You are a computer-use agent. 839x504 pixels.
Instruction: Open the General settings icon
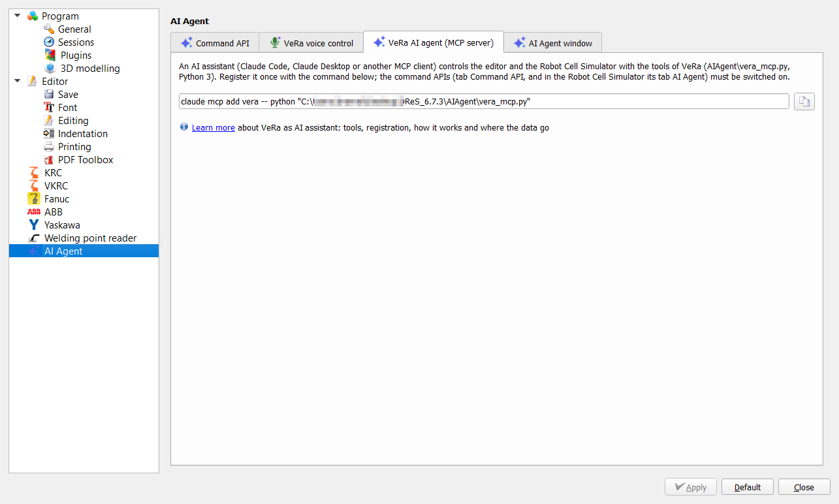[49, 29]
